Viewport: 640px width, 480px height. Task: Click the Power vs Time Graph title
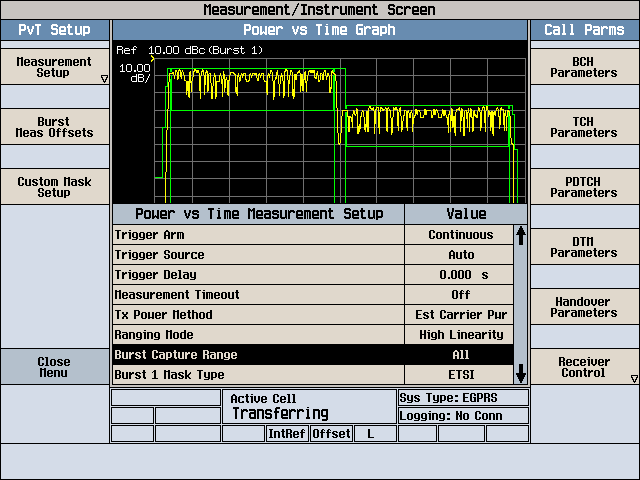coord(320,30)
